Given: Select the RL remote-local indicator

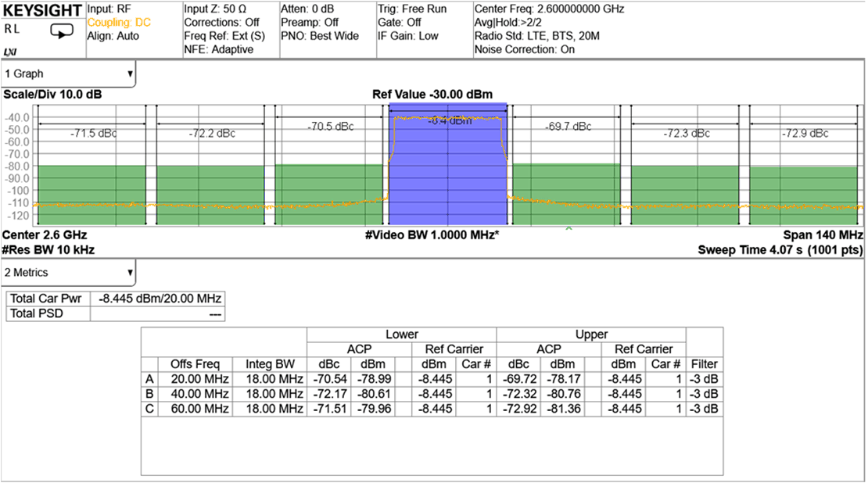Looking at the screenshot, I should point(10,28).
